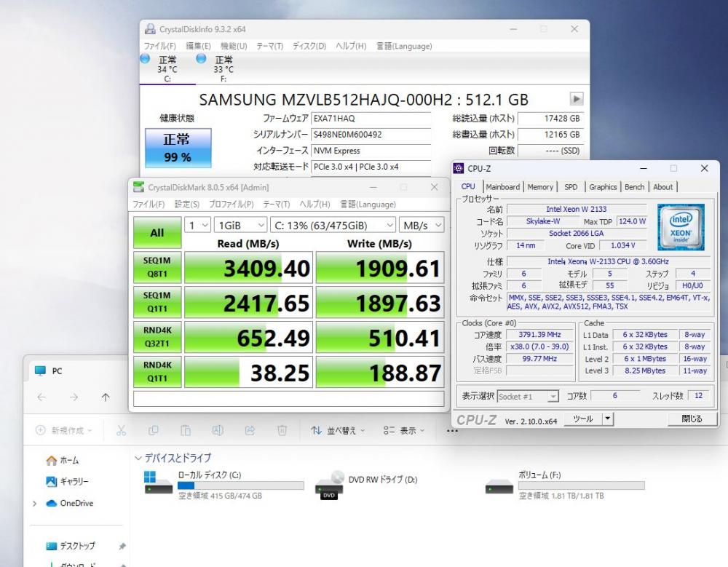Click the Paste icon in Explorer toolbar

[185, 430]
